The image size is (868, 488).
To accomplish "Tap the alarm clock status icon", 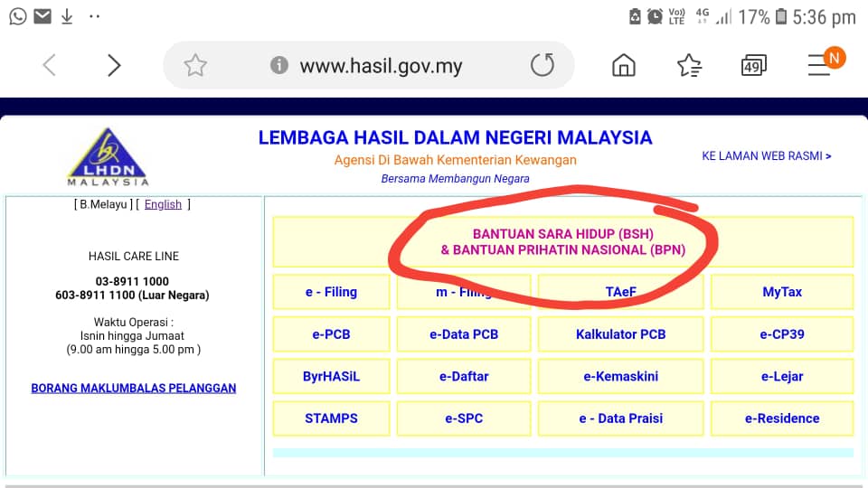I will point(655,16).
